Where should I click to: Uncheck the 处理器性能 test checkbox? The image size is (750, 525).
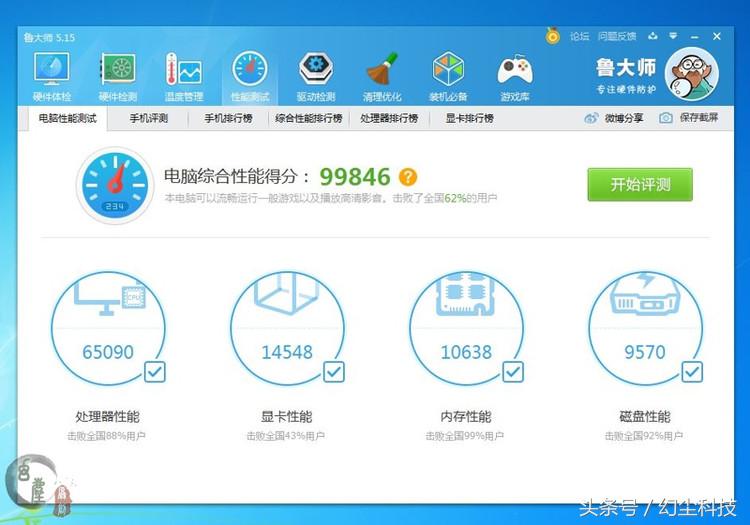click(155, 372)
